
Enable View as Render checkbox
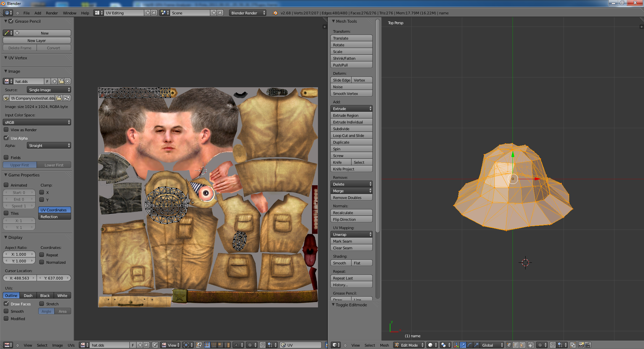pos(6,130)
